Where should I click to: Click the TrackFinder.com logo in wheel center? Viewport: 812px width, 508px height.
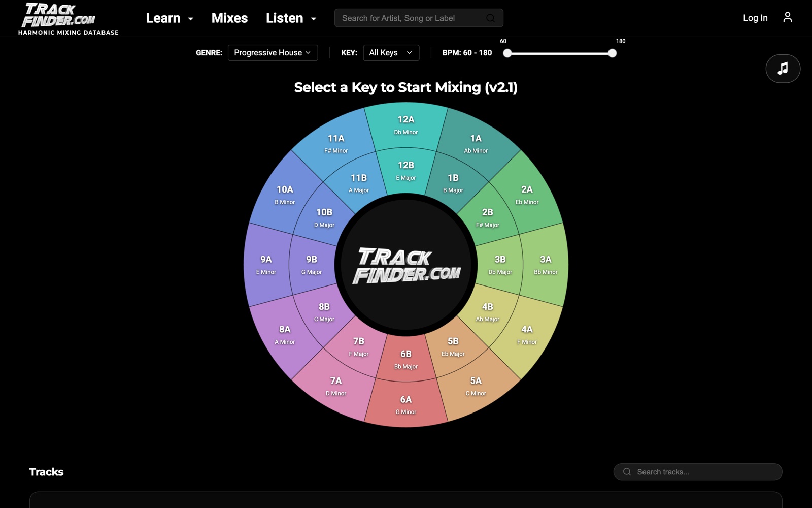coord(406,265)
